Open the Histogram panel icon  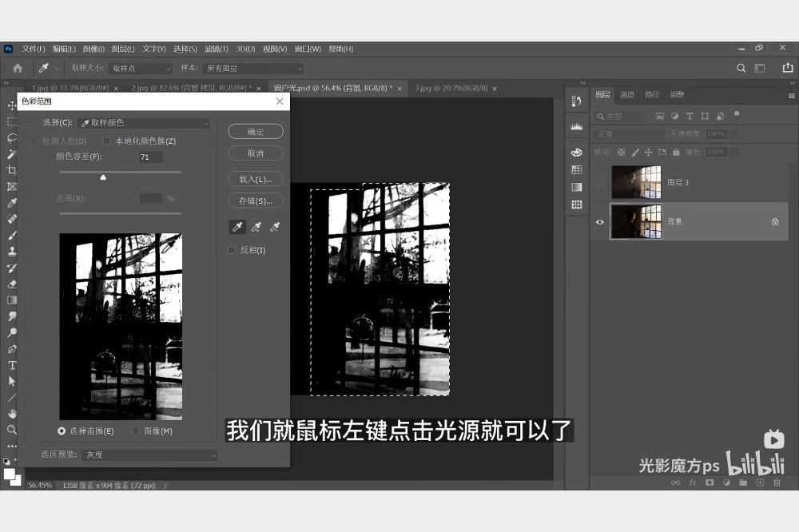click(576, 126)
